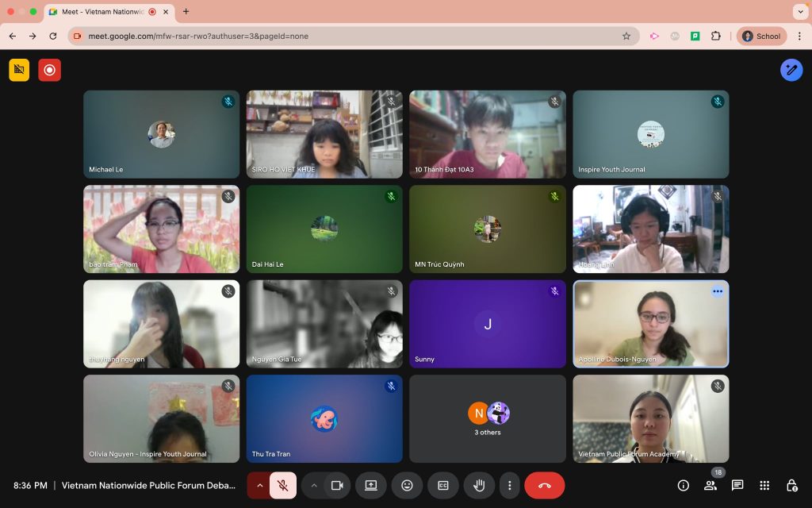Expand video settings chevron beside camera
Image resolution: width=812 pixels, height=508 pixels.
pyautogui.click(x=314, y=485)
